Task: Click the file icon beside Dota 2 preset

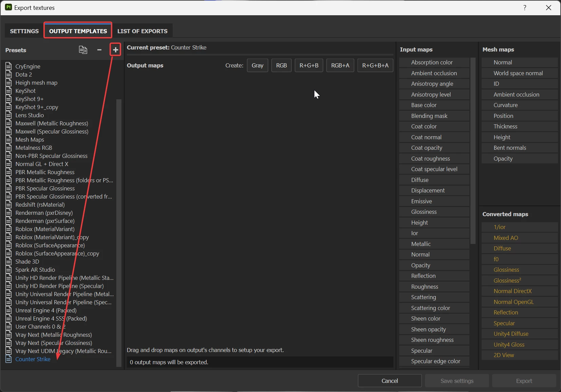Action: click(x=9, y=75)
